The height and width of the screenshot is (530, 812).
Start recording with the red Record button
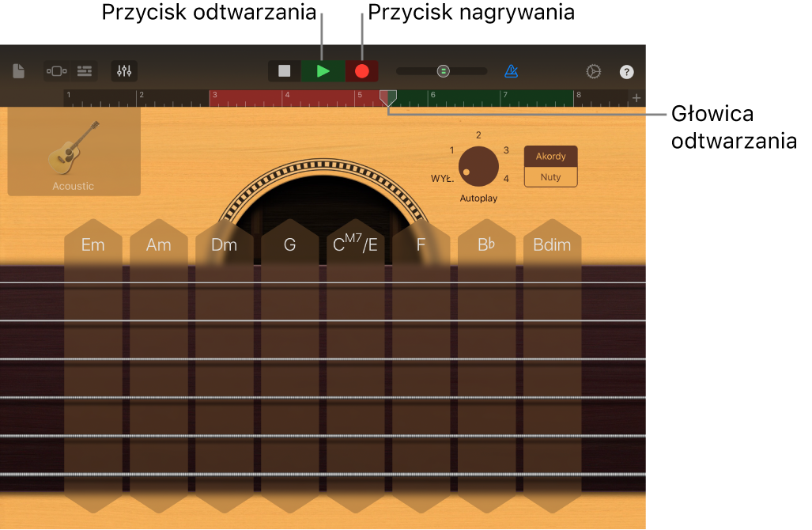(361, 71)
